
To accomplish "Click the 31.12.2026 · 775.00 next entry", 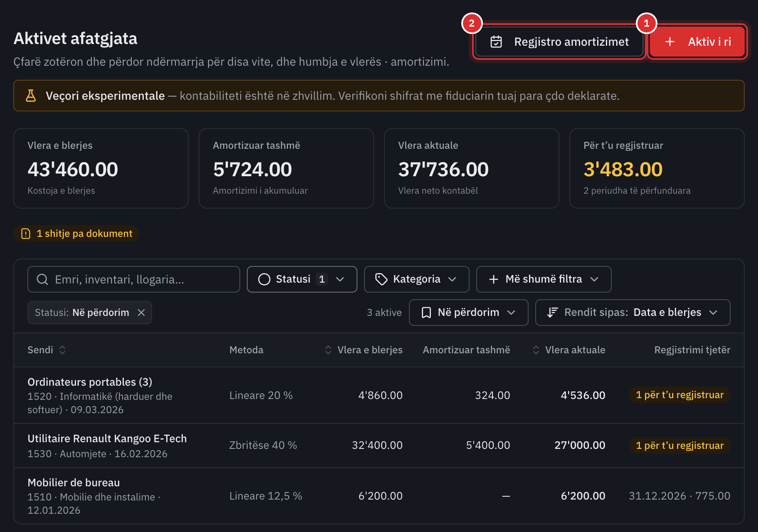I will coord(679,496).
